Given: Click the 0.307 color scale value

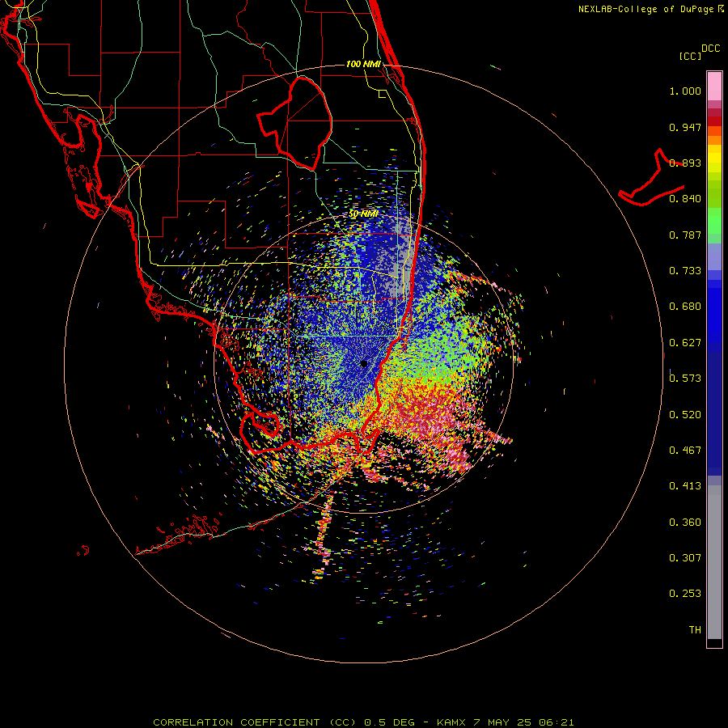Looking at the screenshot, I should point(685,558).
